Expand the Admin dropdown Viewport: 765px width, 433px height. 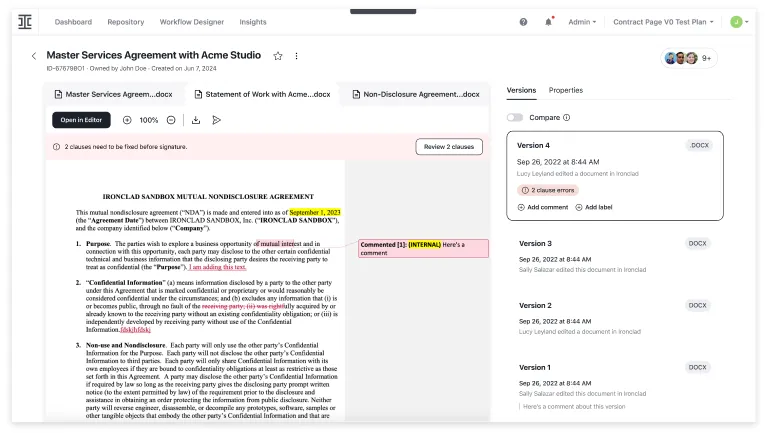pyautogui.click(x=582, y=22)
